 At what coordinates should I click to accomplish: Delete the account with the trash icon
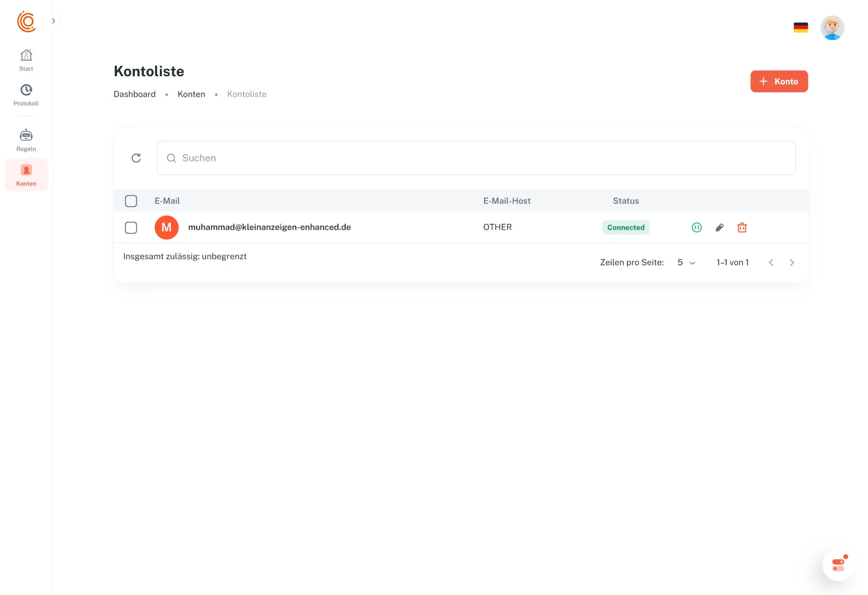[x=742, y=227]
